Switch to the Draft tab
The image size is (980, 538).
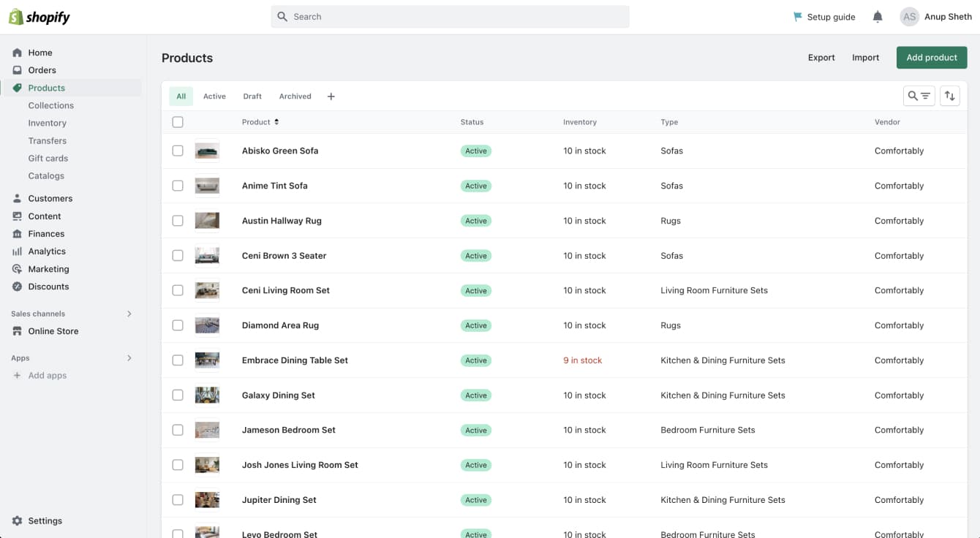tap(252, 96)
